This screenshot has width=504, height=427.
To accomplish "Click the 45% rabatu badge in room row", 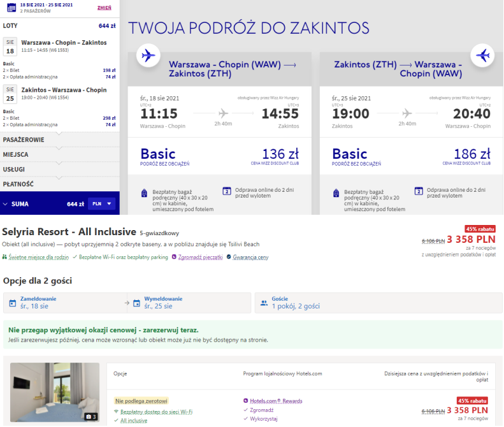I will 472,401.
